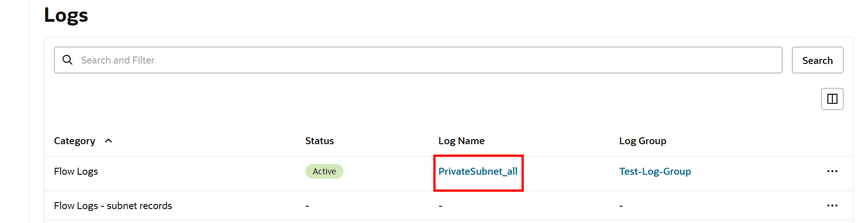Click the Log Name column header
The image size is (868, 223).
click(461, 141)
